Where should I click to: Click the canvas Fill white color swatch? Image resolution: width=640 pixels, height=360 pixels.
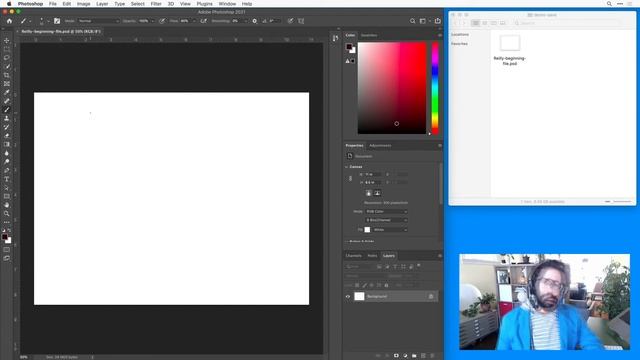click(367, 230)
